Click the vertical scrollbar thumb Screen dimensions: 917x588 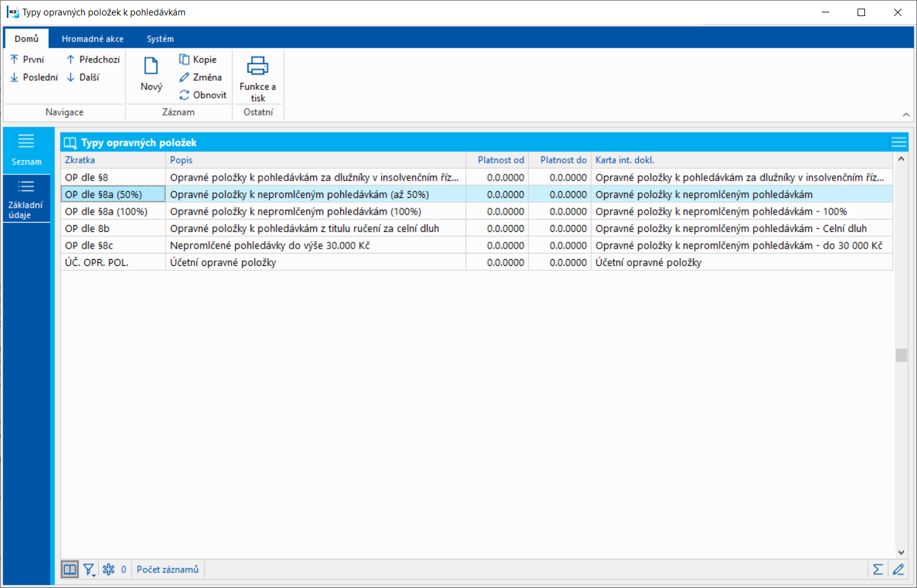click(901, 355)
